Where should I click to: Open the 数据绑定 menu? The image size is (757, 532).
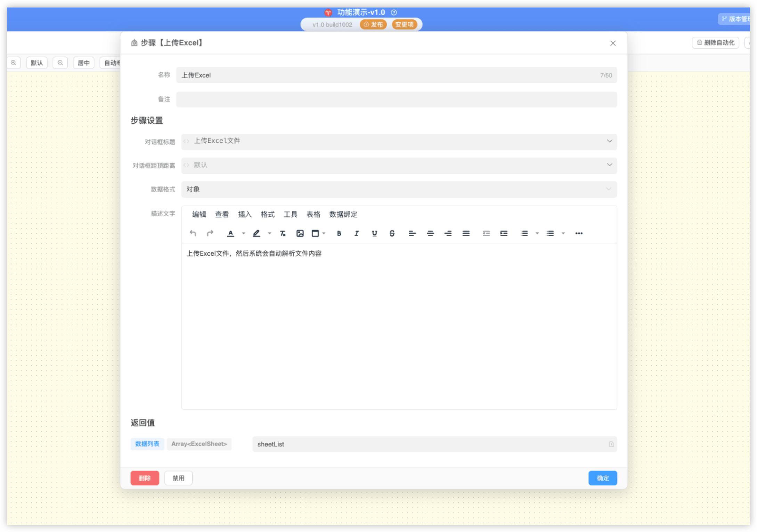[x=343, y=214]
